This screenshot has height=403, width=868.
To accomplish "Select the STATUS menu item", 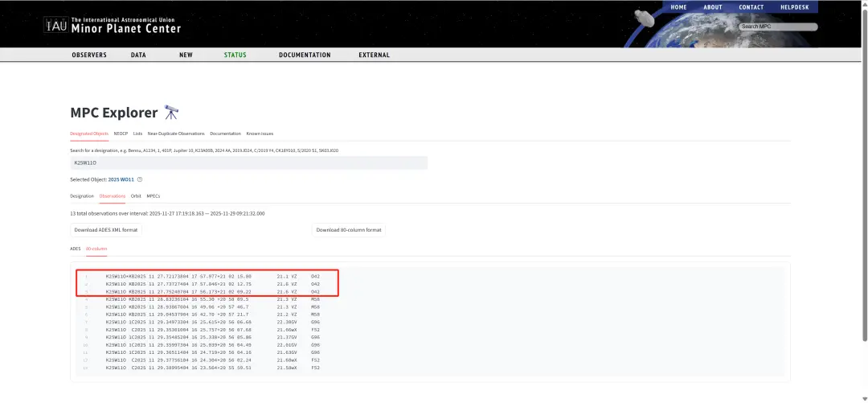I will pyautogui.click(x=235, y=56).
